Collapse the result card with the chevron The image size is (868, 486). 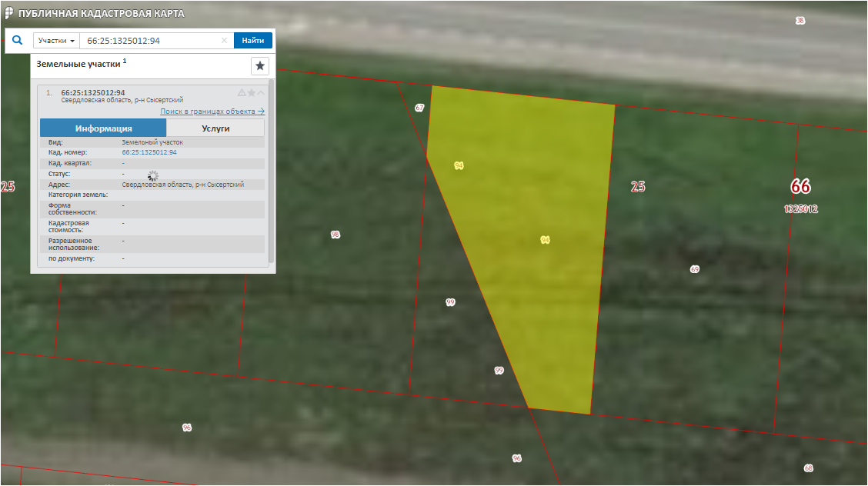click(x=261, y=93)
